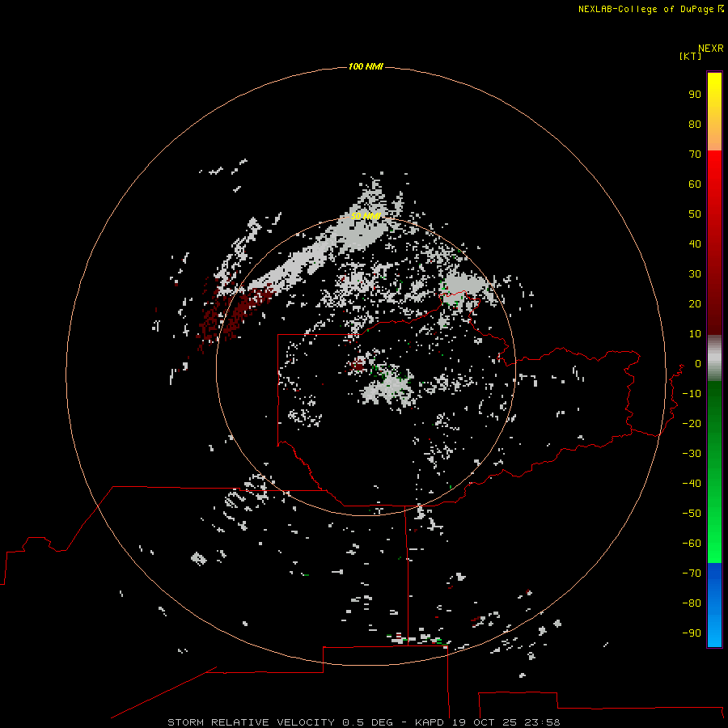This screenshot has height=728, width=728.
Task: Click the 50 NMI range ring label
Action: 366,216
